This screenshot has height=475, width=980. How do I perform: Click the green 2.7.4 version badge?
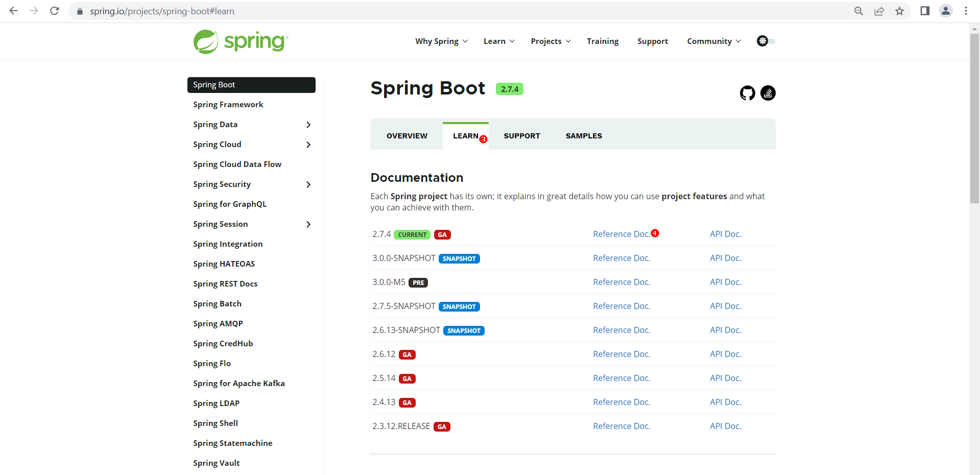(x=510, y=89)
